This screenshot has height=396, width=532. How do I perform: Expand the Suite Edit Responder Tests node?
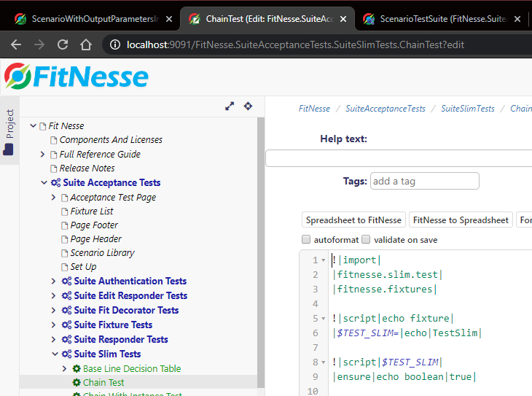click(53, 296)
